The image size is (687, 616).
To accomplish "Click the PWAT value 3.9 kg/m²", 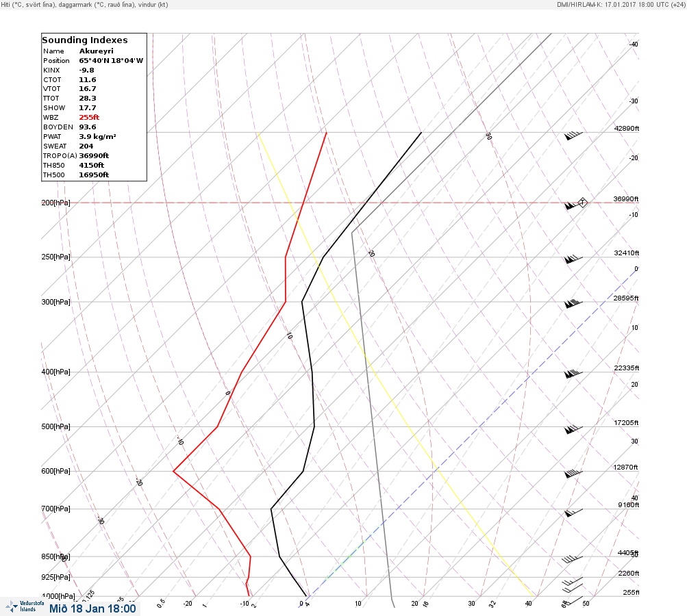I will click(98, 137).
